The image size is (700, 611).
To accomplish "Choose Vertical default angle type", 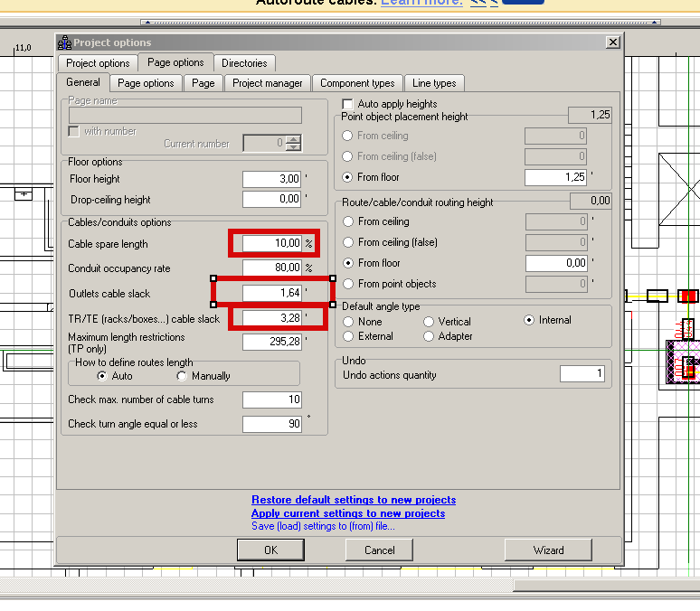I will 430,322.
